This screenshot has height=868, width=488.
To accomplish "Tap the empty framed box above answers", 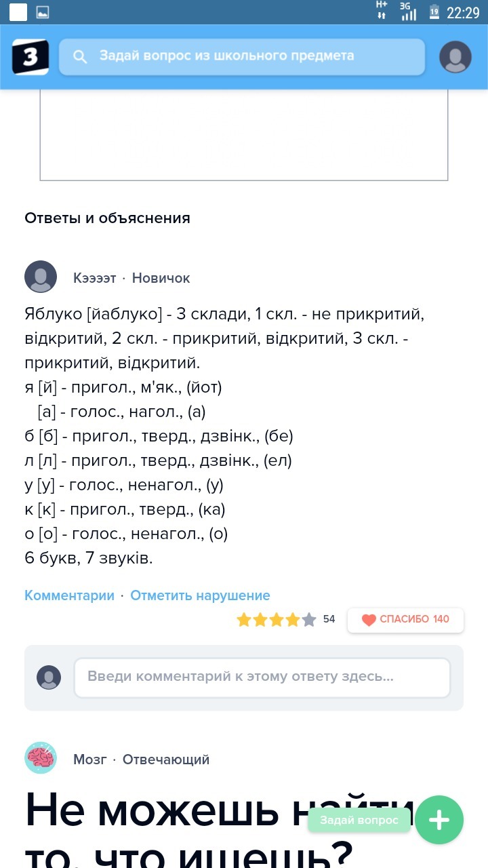I will (244, 134).
